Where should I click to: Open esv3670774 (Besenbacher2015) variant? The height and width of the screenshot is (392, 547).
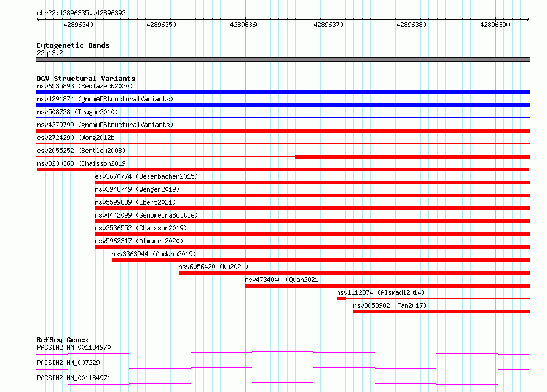(x=146, y=176)
